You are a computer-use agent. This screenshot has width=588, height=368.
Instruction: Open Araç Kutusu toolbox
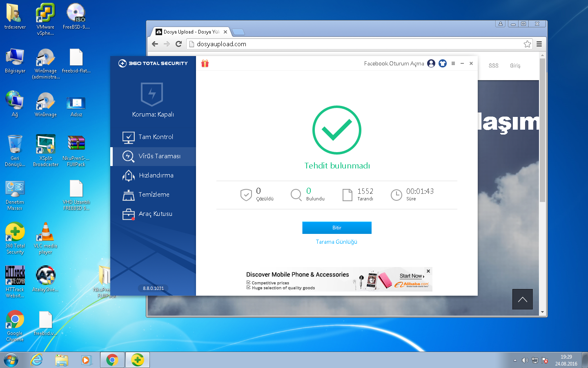tap(153, 214)
